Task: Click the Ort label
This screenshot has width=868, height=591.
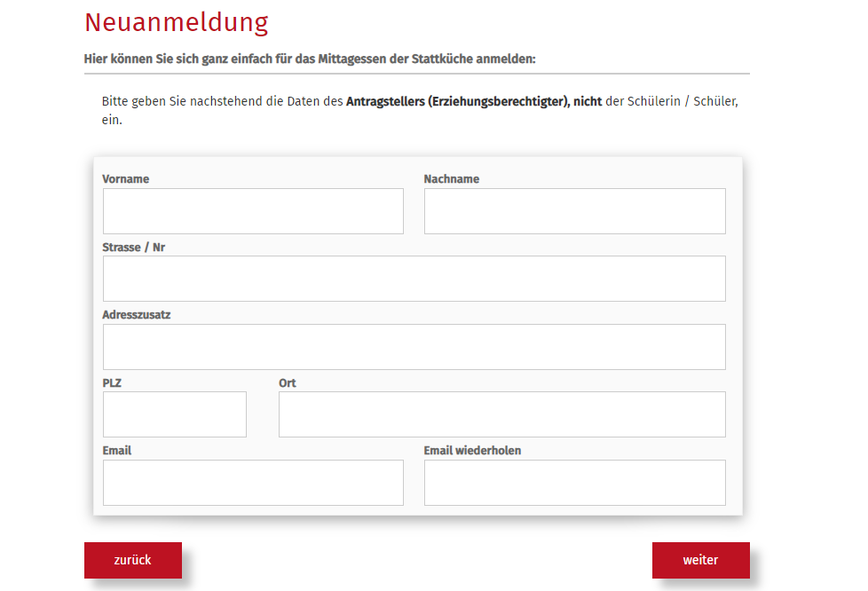Action: tap(288, 383)
